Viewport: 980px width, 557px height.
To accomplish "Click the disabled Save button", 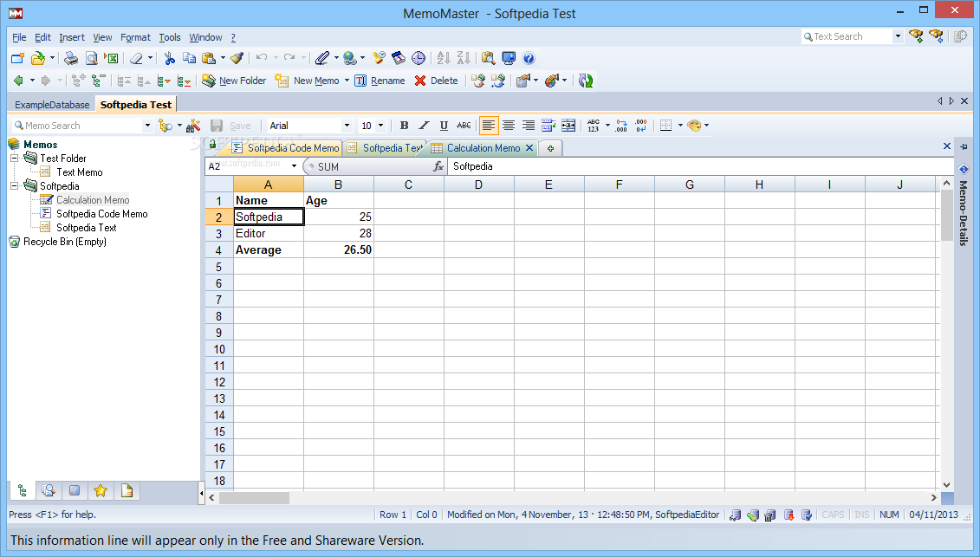I will click(x=230, y=126).
